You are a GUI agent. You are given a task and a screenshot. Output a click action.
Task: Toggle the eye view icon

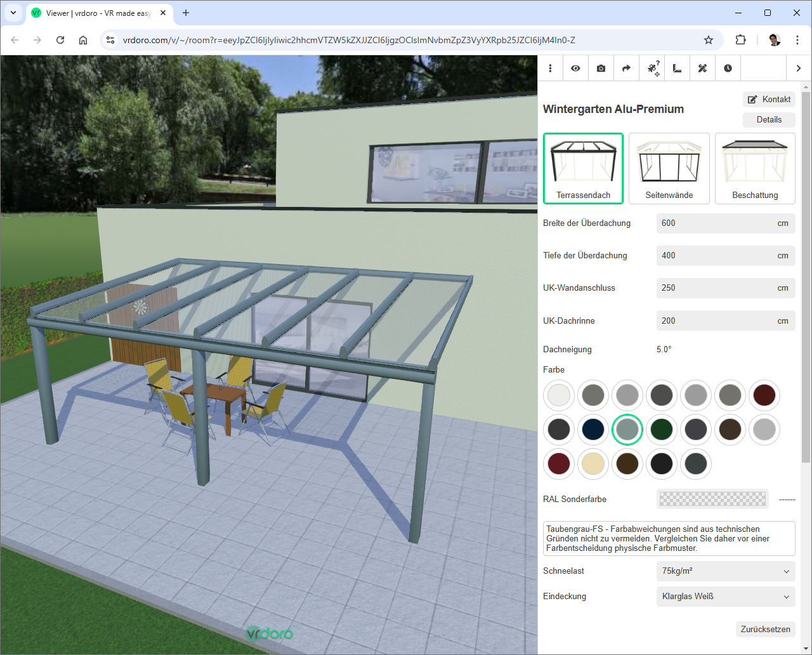point(575,69)
